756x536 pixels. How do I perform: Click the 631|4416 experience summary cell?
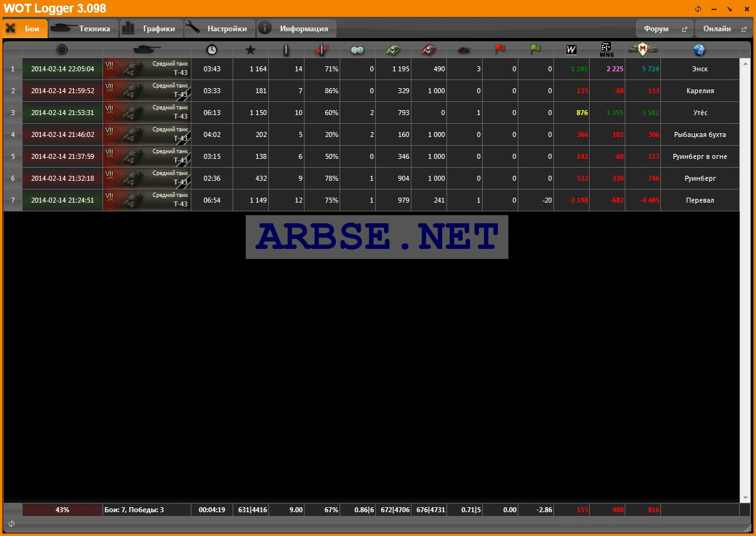251,510
